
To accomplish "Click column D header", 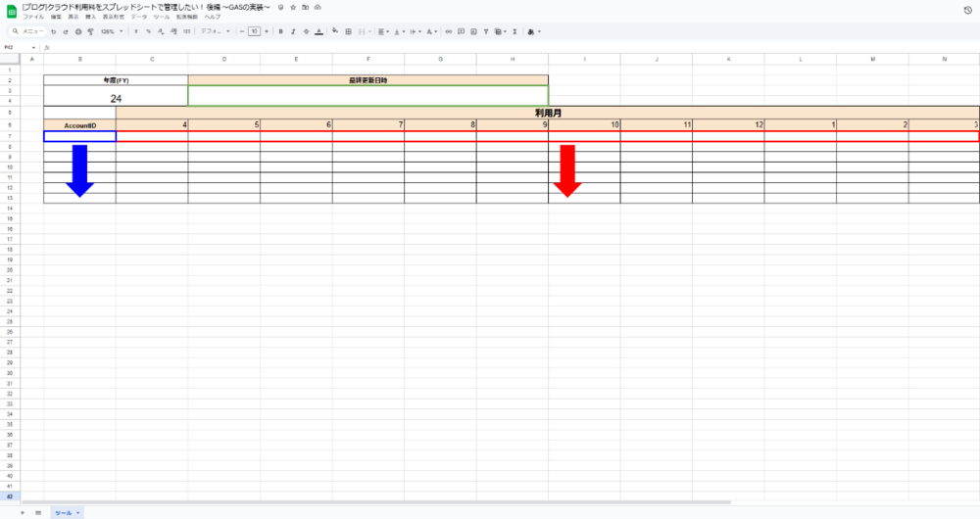I will pos(223,59).
